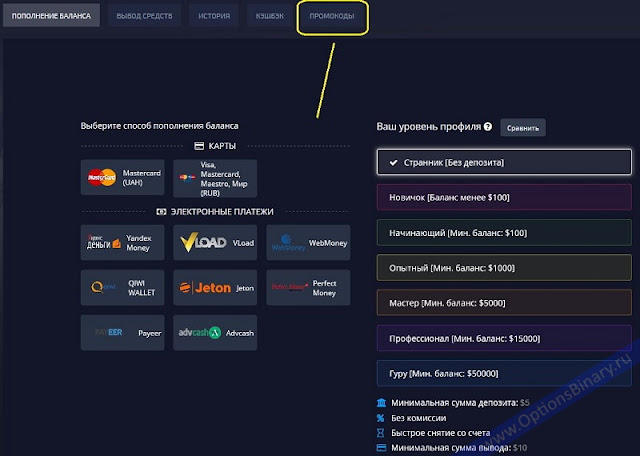Viewport: 640px width, 456px height.
Task: Click the VLOAD logo
Action: tap(203, 242)
